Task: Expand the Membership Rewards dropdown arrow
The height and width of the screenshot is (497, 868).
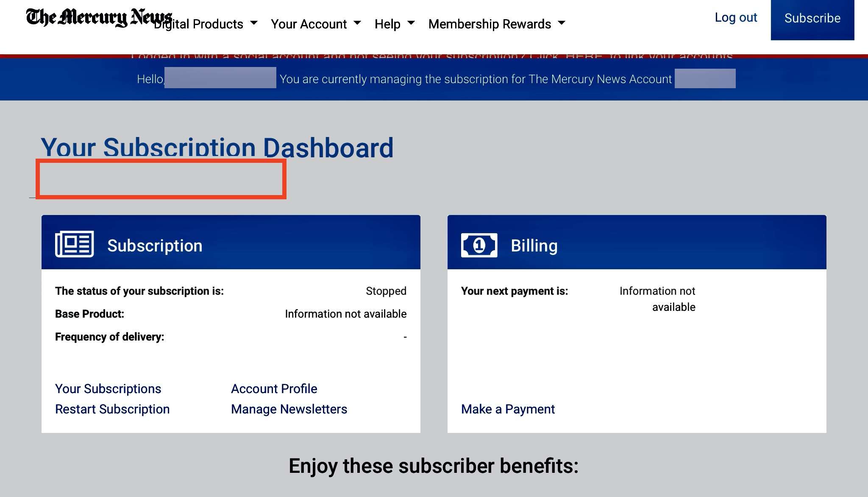Action: coord(562,23)
